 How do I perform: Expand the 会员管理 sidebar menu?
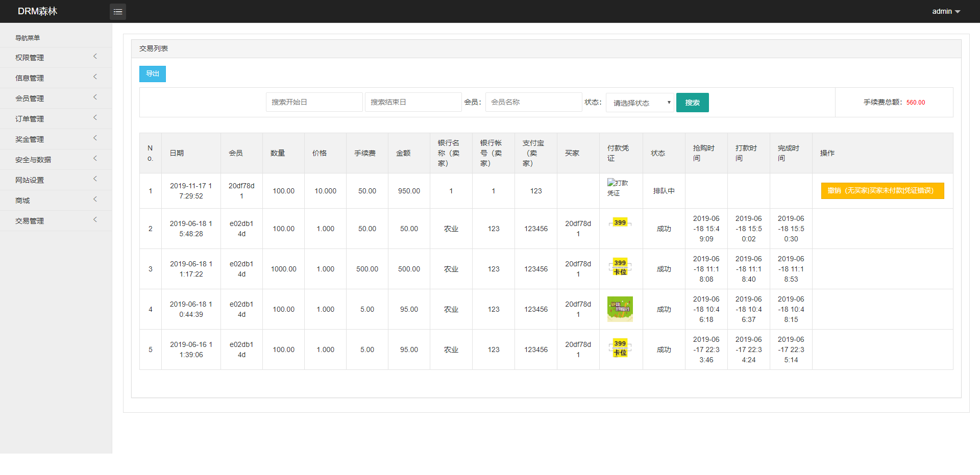pos(56,98)
